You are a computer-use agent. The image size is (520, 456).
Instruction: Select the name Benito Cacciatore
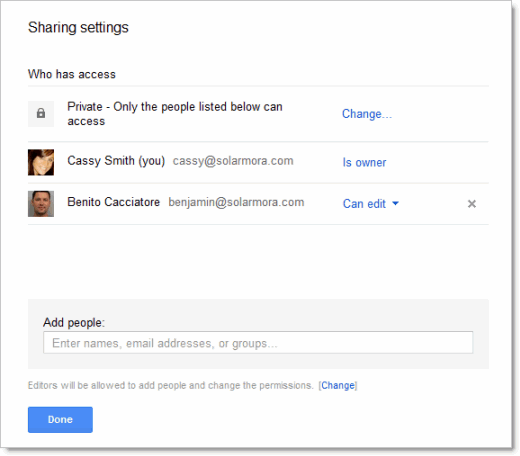coord(114,202)
